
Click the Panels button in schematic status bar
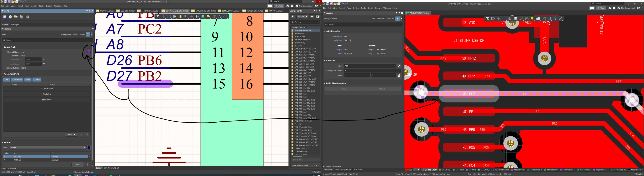click(x=316, y=172)
